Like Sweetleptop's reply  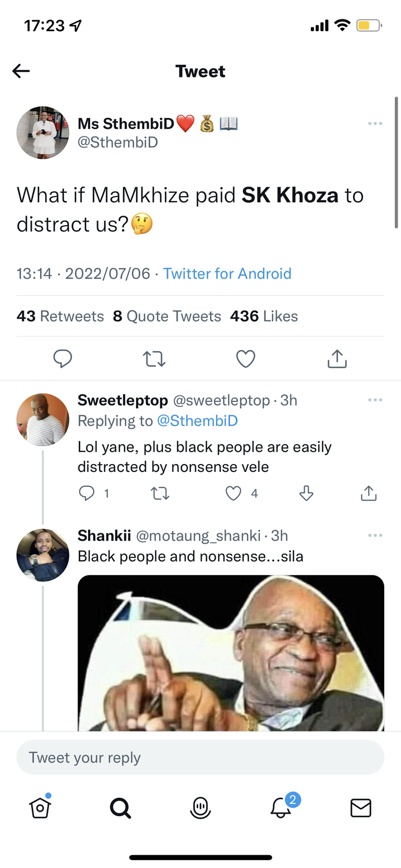click(x=233, y=493)
